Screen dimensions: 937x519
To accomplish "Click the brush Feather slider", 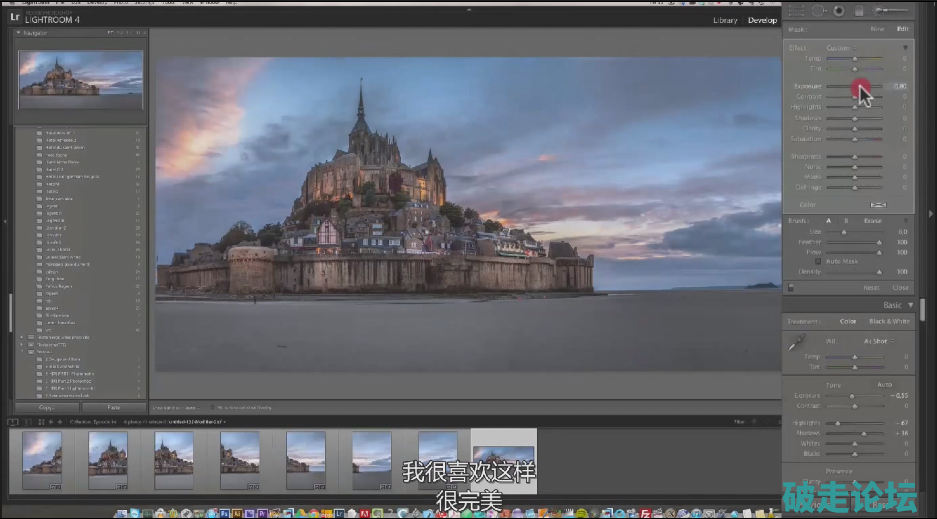I will (853, 241).
